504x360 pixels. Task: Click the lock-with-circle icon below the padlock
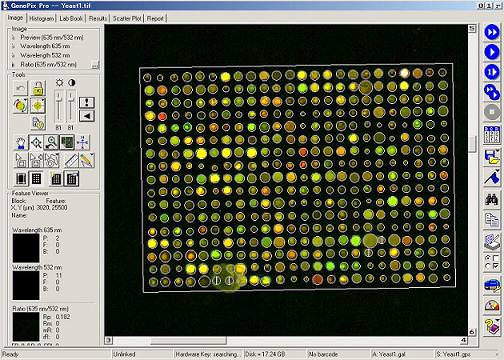(38, 123)
